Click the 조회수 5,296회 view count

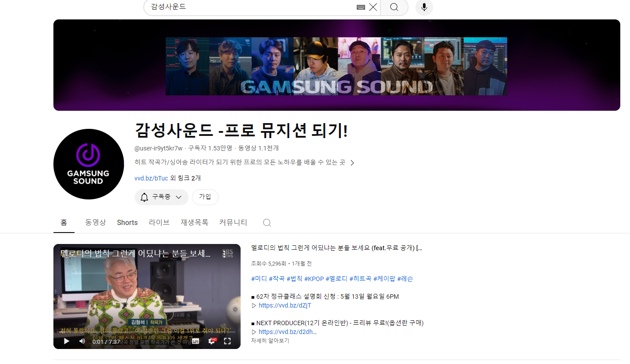click(x=269, y=263)
